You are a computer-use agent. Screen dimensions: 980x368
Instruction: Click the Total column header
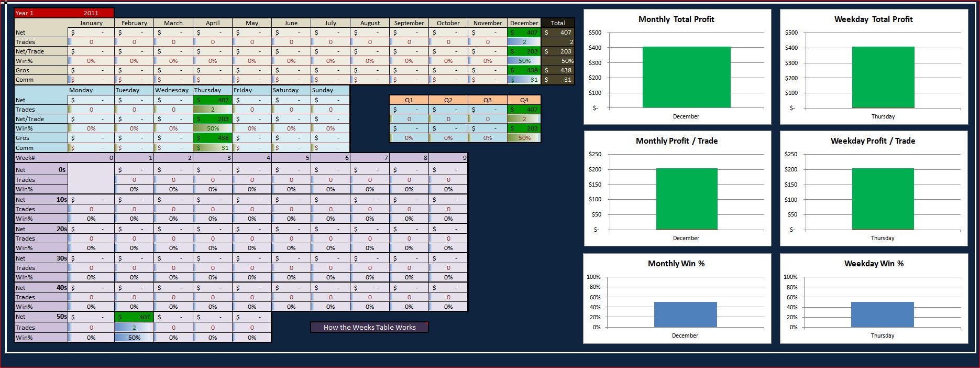558,23
